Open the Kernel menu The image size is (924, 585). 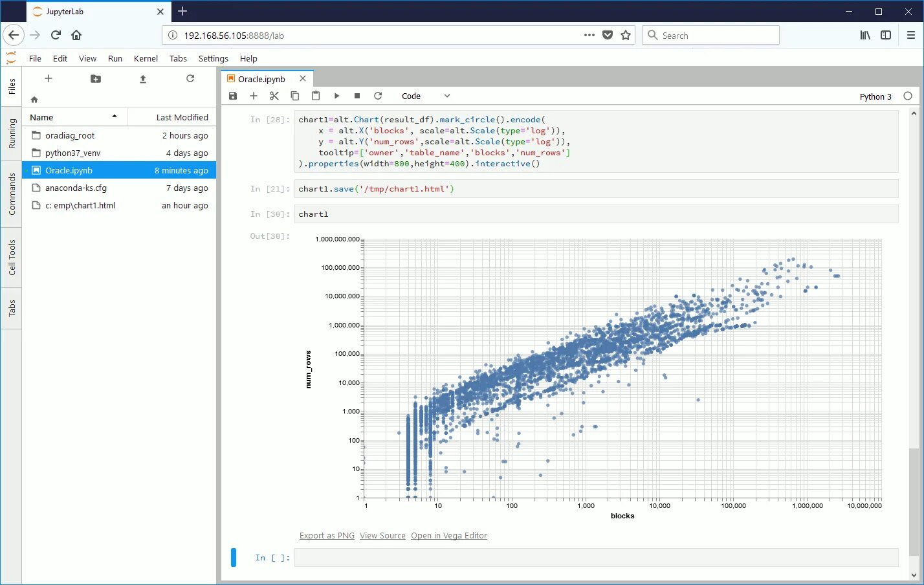tap(146, 58)
